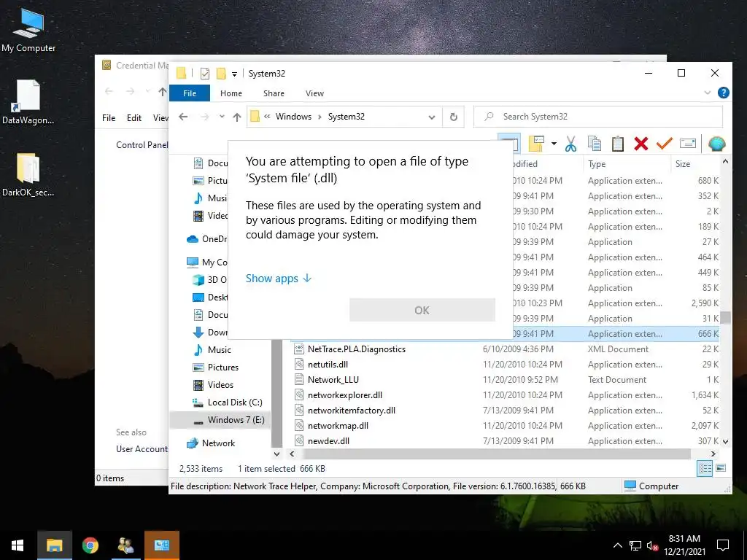
Task: Select Music under My Computer in sidebar
Action: [219, 349]
